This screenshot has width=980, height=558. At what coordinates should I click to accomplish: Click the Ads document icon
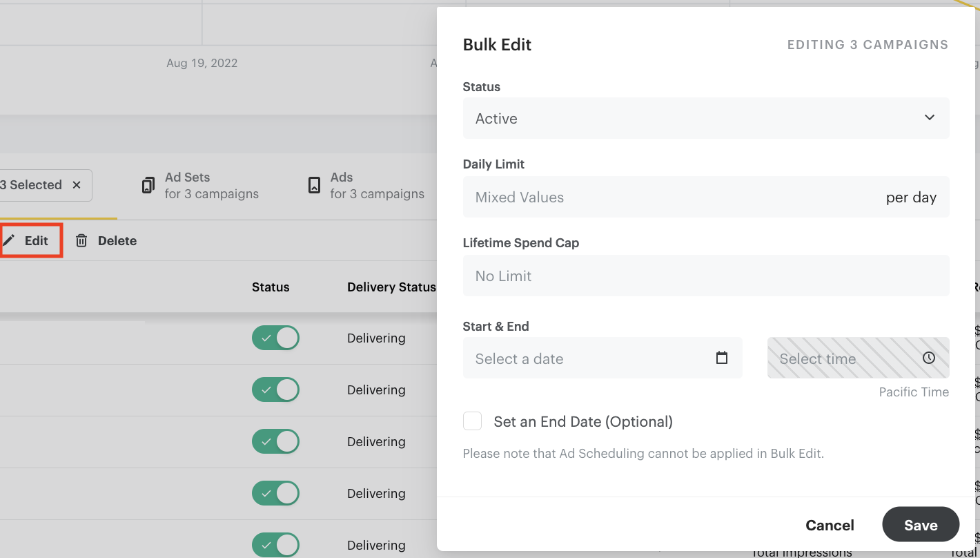click(x=314, y=185)
